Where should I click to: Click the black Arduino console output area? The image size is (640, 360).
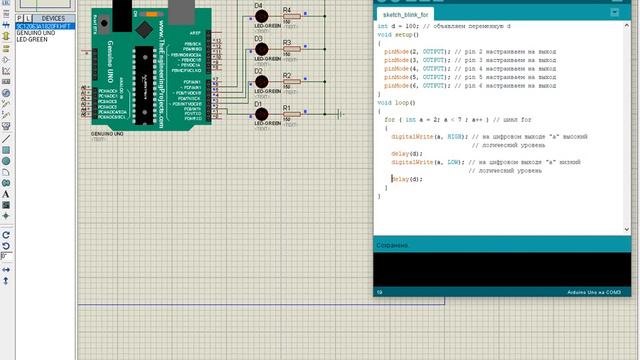coord(502,269)
